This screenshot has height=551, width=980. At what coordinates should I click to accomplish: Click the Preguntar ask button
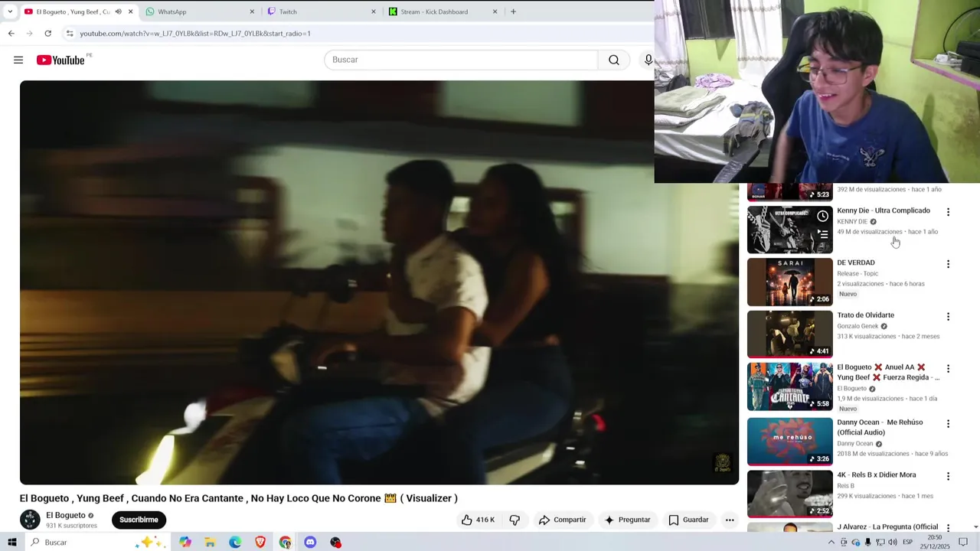[x=626, y=520]
